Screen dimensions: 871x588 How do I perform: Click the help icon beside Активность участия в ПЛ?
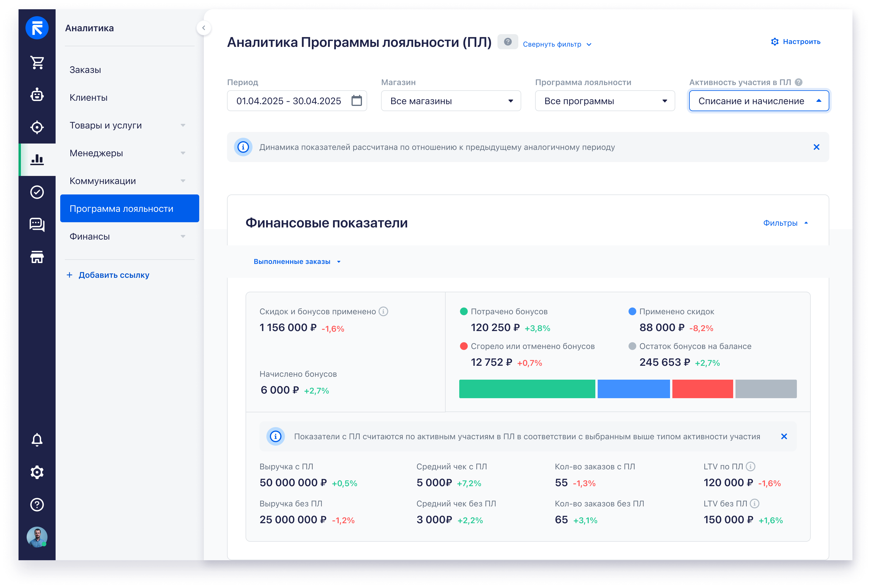[799, 82]
